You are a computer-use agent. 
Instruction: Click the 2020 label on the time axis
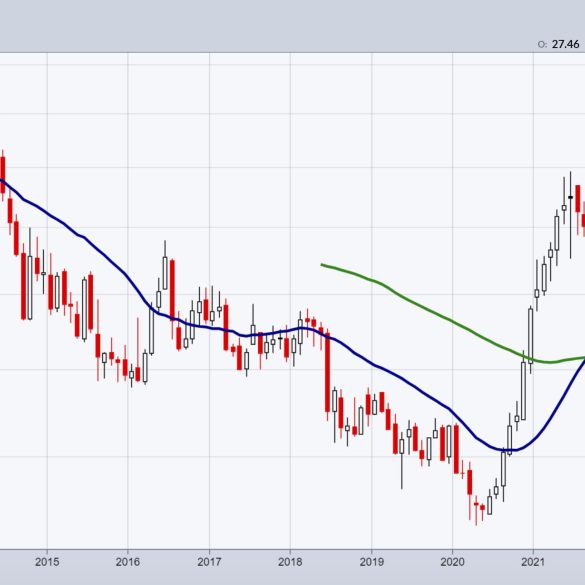452,562
